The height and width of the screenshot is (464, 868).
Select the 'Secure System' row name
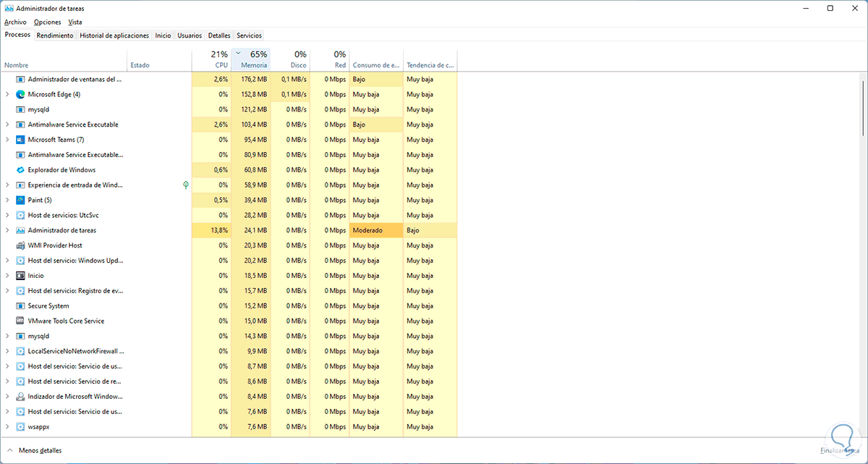[48, 306]
